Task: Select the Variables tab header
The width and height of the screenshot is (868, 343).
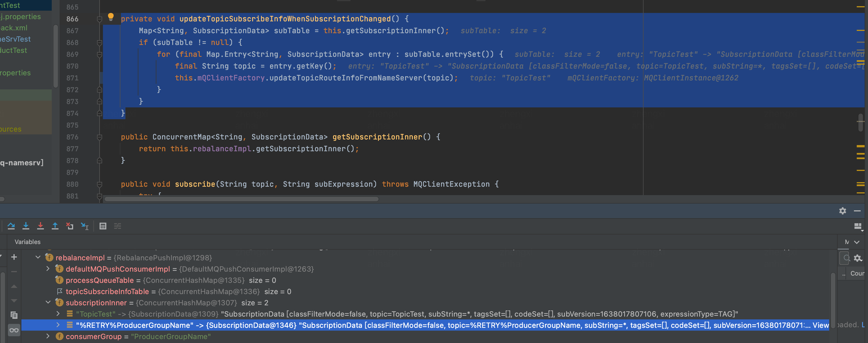Action: 27,242
